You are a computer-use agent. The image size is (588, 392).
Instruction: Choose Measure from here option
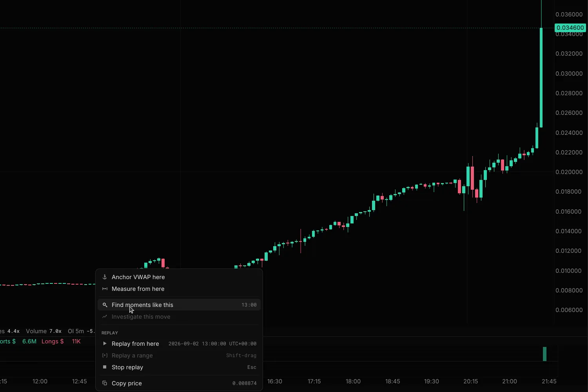(179, 289)
